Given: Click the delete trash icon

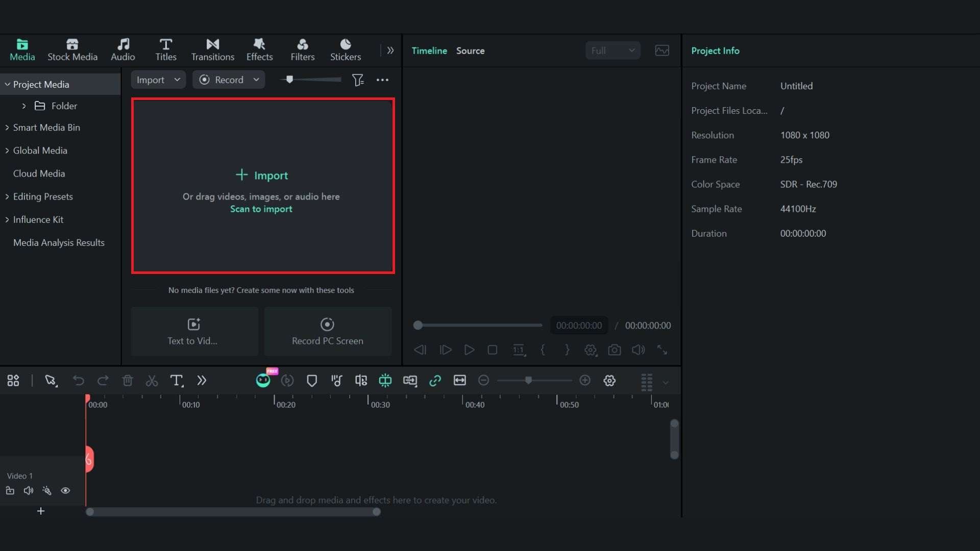Looking at the screenshot, I should click(128, 381).
